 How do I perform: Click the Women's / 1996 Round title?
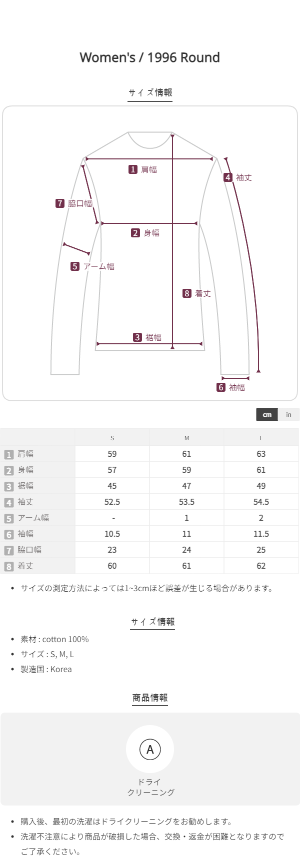pyautogui.click(x=150, y=57)
